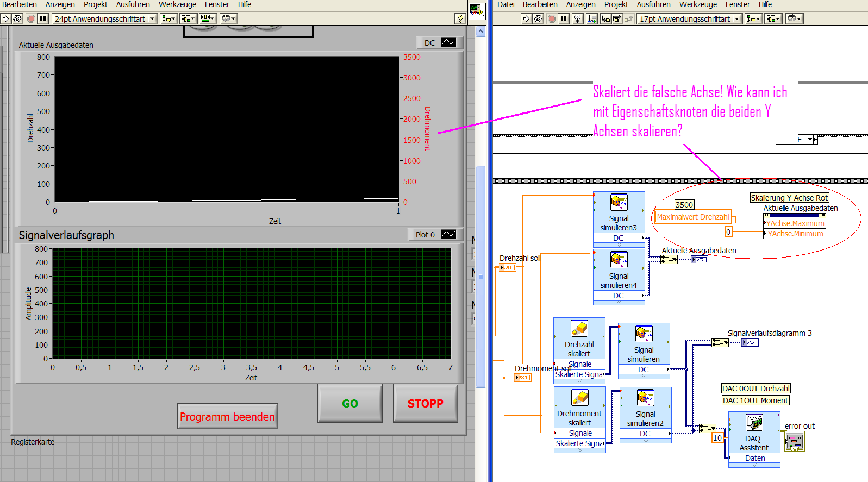This screenshot has height=482, width=868.
Task: Click the error out cluster indicator terminal
Action: tap(795, 441)
